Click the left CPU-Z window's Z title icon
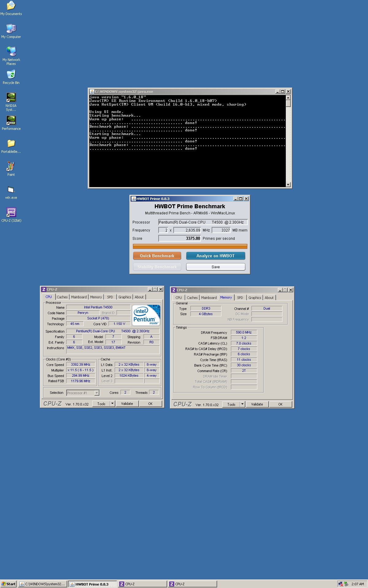Viewport: 368px width, 588px height. tap(44, 289)
